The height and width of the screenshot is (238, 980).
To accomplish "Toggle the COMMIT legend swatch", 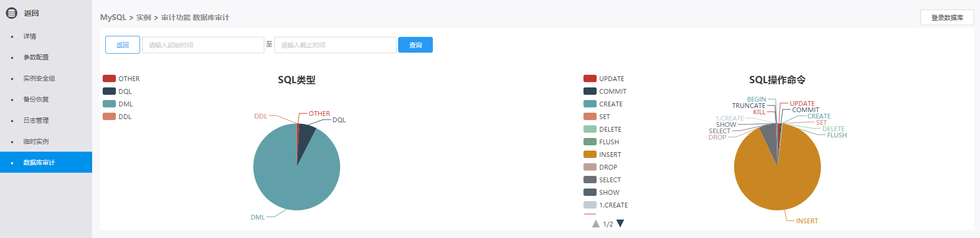I will click(590, 91).
